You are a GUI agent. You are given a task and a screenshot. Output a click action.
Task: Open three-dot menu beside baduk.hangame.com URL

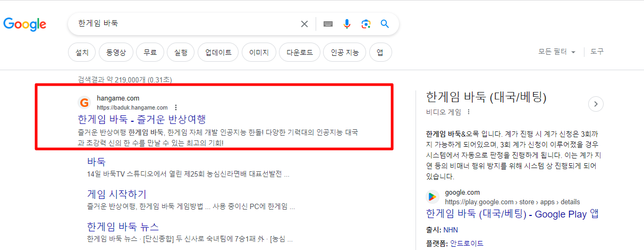[x=176, y=107]
